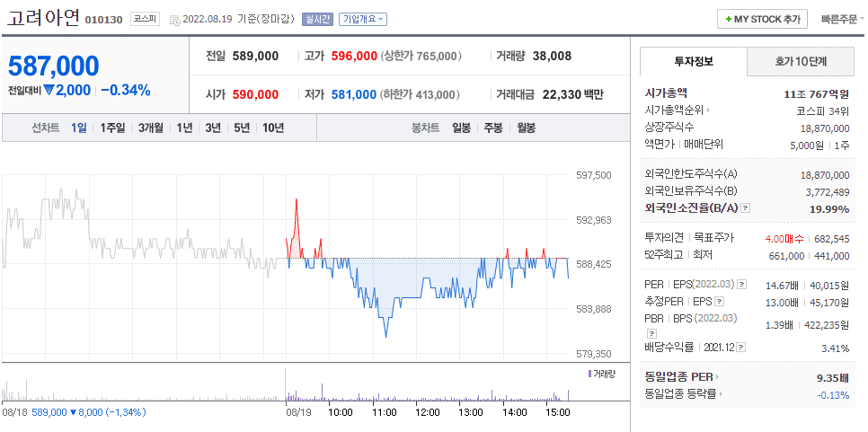Click the 14:00 label on the time axis

[514, 412]
